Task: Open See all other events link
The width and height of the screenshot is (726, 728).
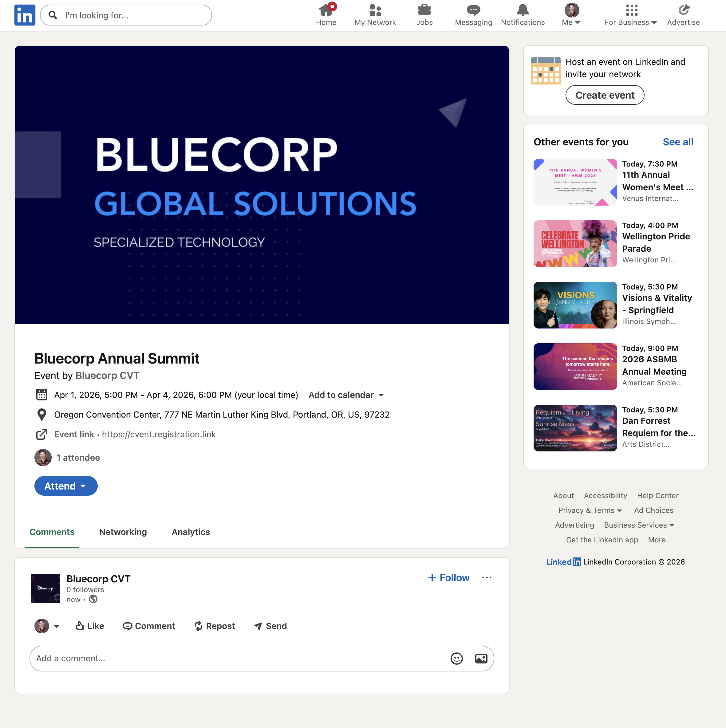Action: [678, 142]
